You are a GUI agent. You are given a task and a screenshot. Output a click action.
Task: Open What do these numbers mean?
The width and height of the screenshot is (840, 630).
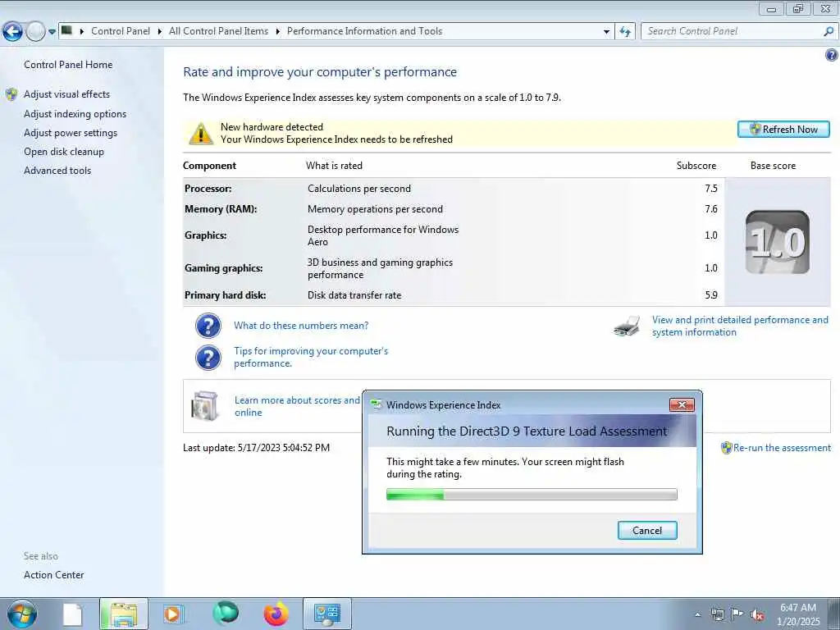pyautogui.click(x=301, y=326)
